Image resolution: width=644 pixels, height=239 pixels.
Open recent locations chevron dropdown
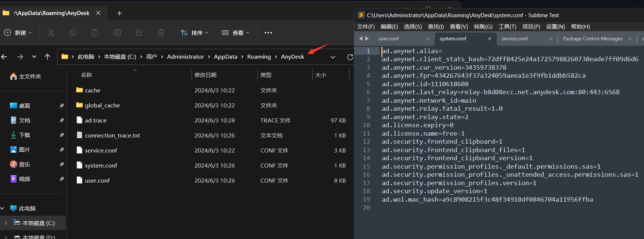(x=34, y=57)
